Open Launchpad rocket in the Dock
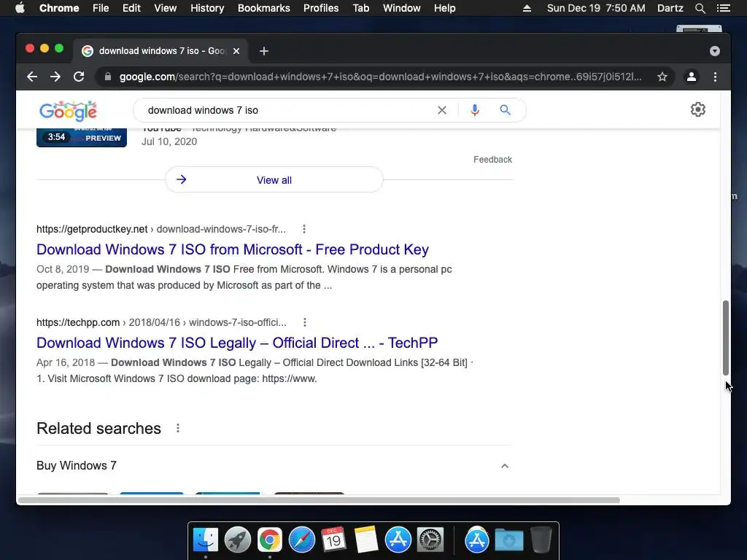747x560 pixels. click(x=237, y=540)
